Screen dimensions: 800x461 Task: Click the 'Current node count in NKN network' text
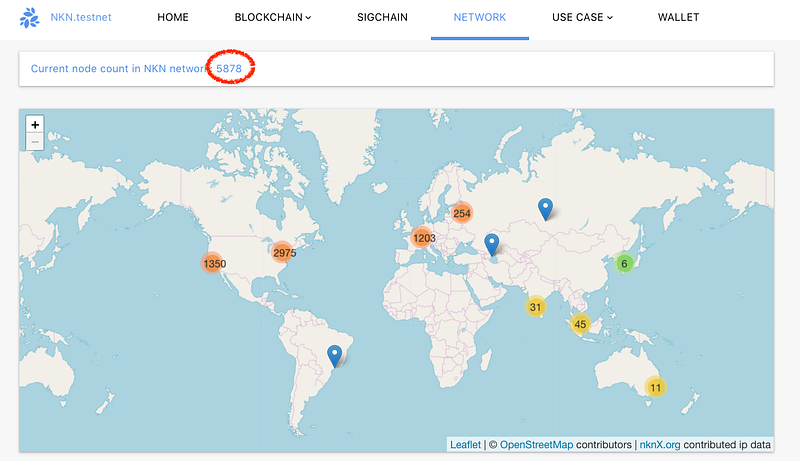(x=119, y=68)
